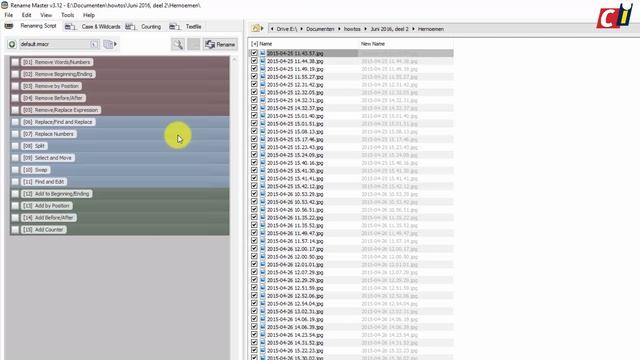The height and width of the screenshot is (360, 640).
Task: Enable step 04 Remove Before/After checkbox
Action: pyautogui.click(x=15, y=98)
